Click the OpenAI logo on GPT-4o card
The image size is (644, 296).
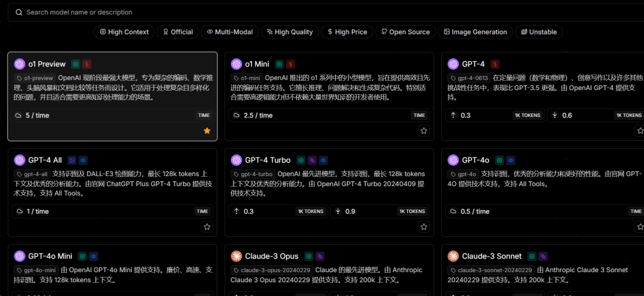(453, 161)
